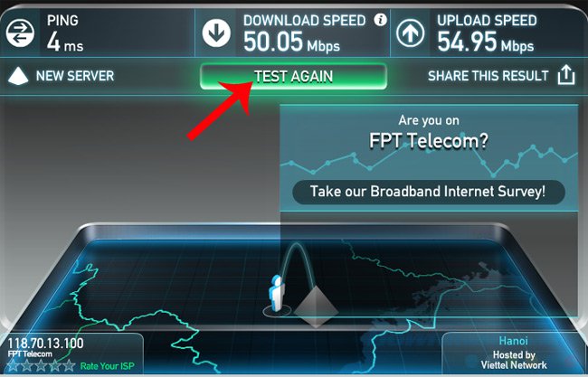
Task: Click the New Server label
Action: point(75,76)
